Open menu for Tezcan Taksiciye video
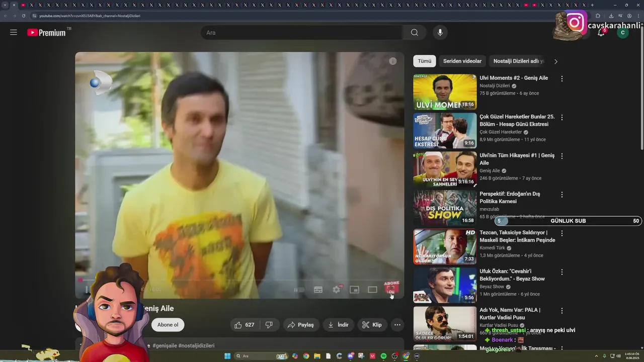Viewport: 644px width, 362px height. click(562, 233)
